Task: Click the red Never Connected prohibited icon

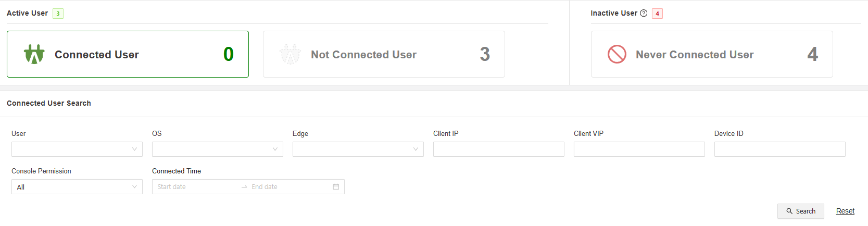Action: [617, 54]
